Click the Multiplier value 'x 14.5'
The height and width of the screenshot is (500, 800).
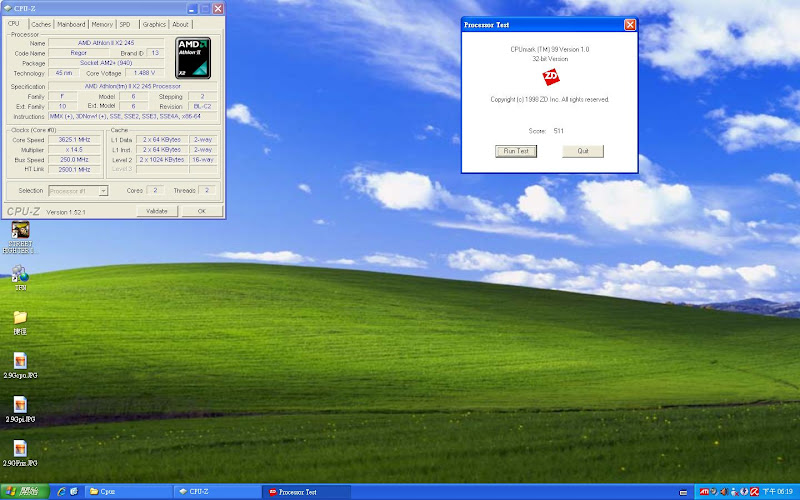click(x=74, y=149)
